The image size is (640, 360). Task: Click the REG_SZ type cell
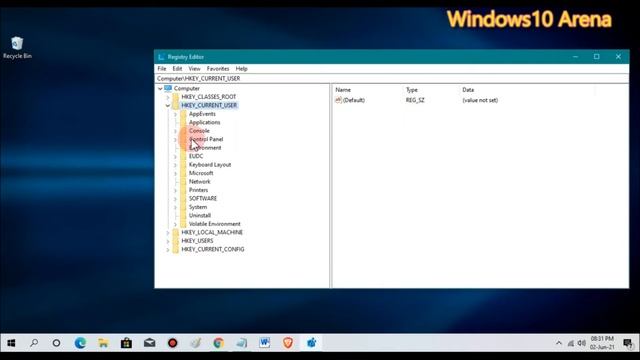pyautogui.click(x=415, y=100)
